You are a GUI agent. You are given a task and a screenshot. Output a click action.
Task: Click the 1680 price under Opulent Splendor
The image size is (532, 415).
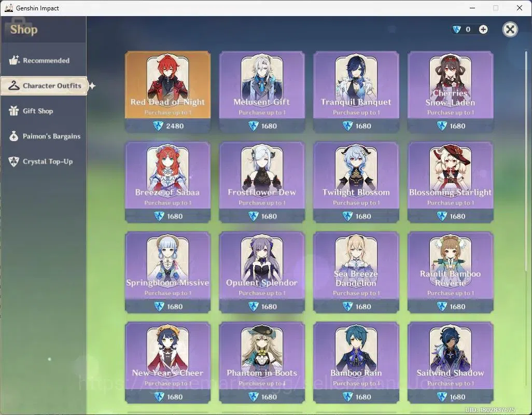(x=269, y=307)
